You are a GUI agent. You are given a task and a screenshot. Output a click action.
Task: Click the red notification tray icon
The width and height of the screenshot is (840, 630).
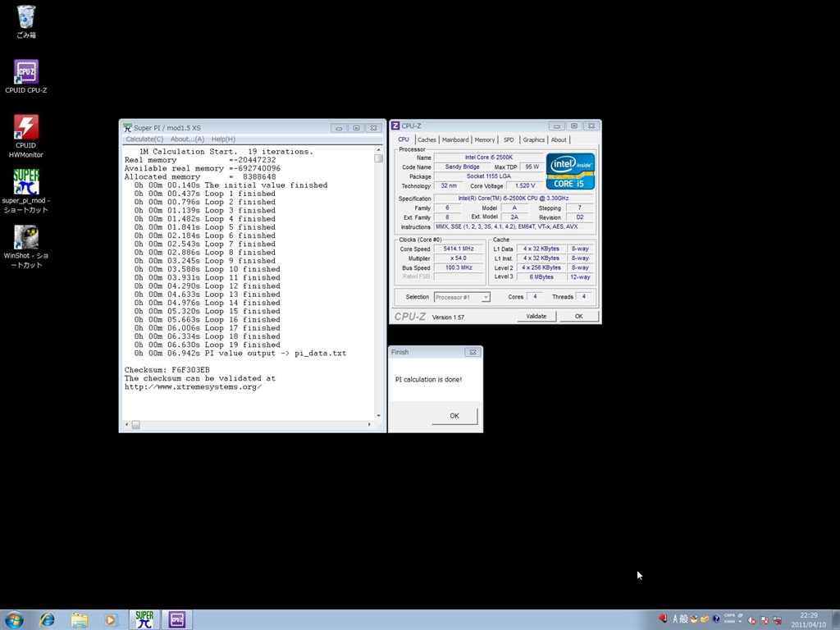[663, 619]
